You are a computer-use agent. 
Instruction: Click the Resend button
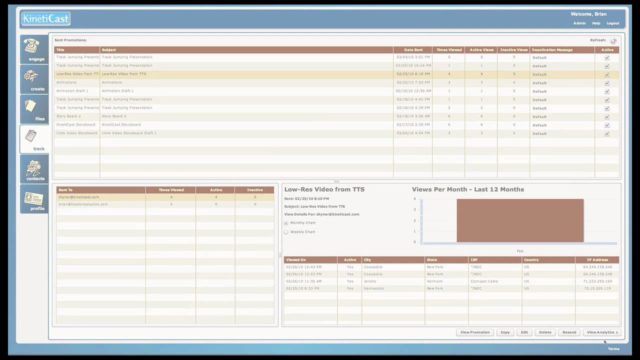pos(569,333)
